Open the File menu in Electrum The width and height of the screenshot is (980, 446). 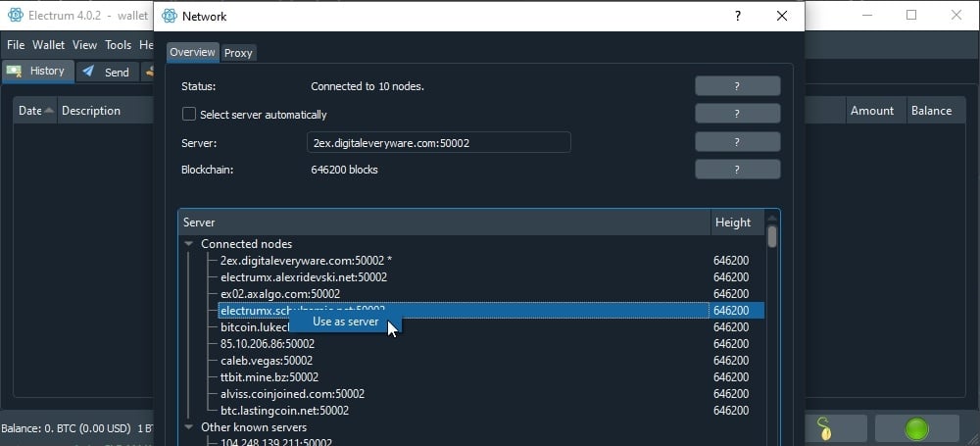click(16, 45)
